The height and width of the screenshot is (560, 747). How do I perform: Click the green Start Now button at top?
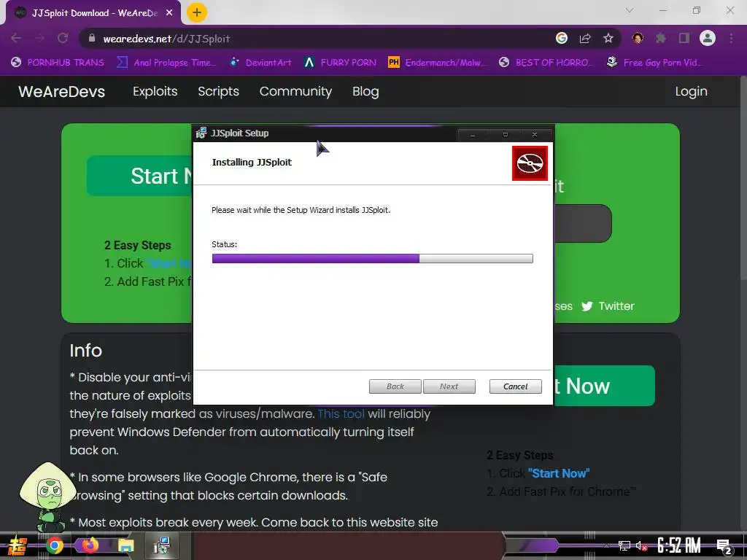click(x=139, y=176)
